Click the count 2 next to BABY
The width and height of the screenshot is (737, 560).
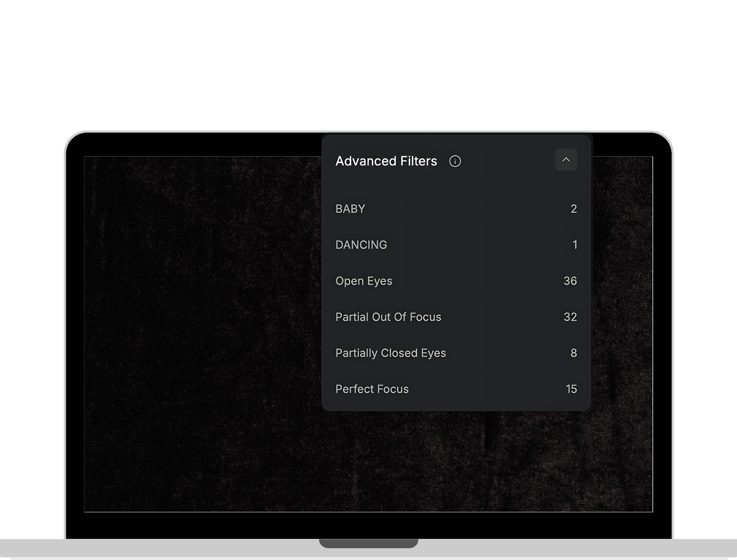click(x=573, y=209)
